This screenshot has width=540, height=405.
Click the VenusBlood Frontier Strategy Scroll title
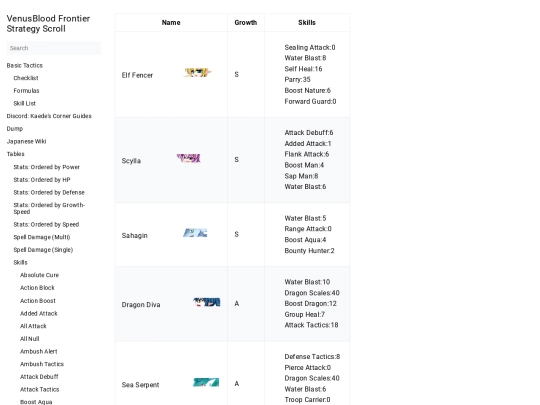tap(48, 23)
